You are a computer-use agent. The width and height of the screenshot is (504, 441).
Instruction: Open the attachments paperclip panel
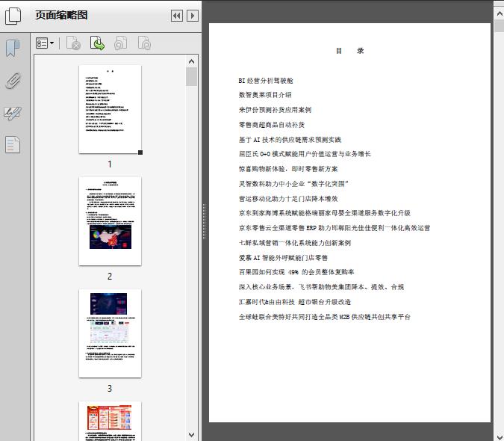coord(13,81)
